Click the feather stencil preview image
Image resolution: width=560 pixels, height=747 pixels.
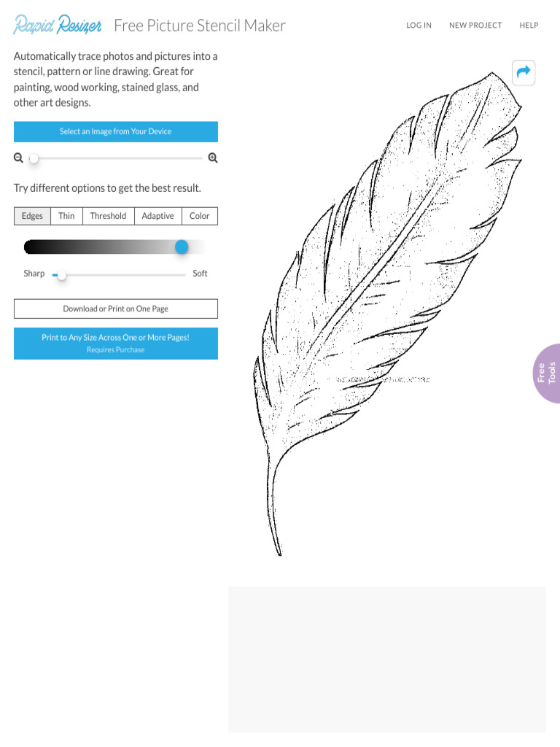pyautogui.click(x=388, y=314)
